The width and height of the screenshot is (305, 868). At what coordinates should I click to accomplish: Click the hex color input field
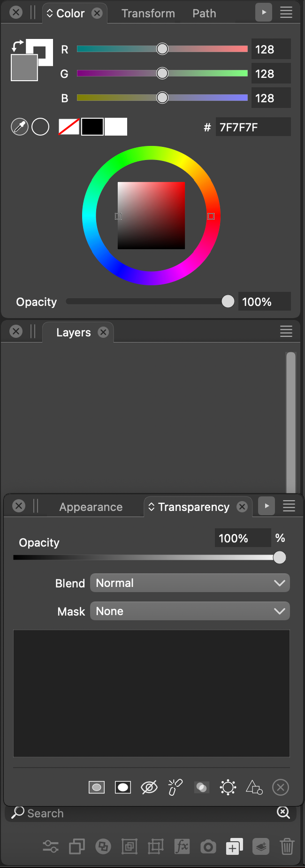tap(253, 127)
